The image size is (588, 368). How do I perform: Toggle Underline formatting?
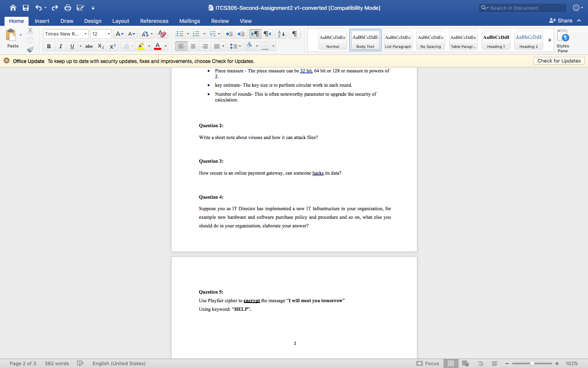(x=72, y=46)
